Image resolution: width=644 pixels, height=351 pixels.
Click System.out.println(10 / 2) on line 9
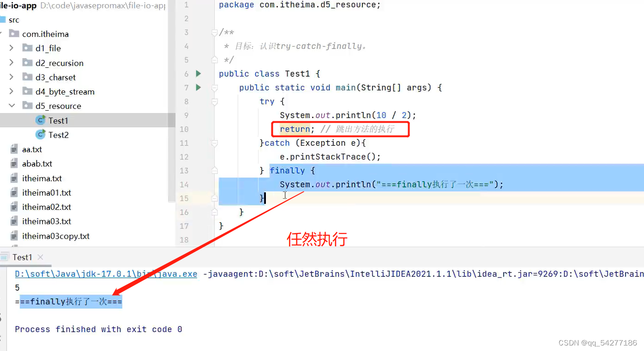click(348, 115)
